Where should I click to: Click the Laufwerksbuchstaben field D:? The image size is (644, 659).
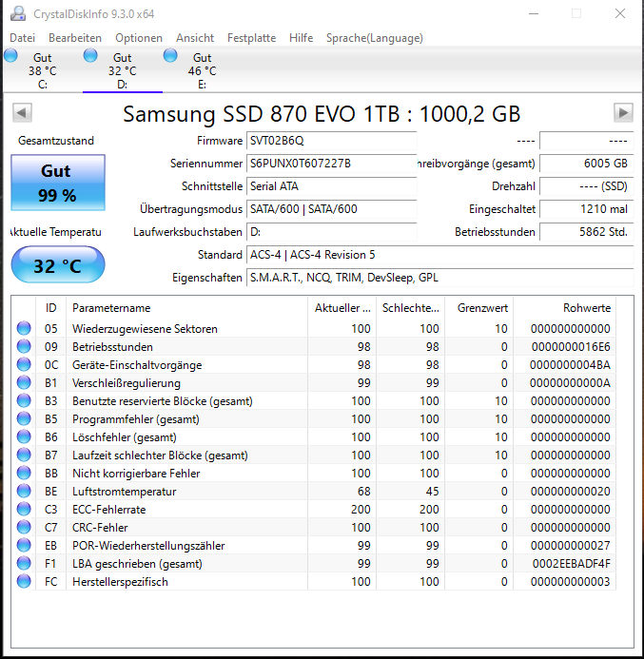tap(331, 232)
